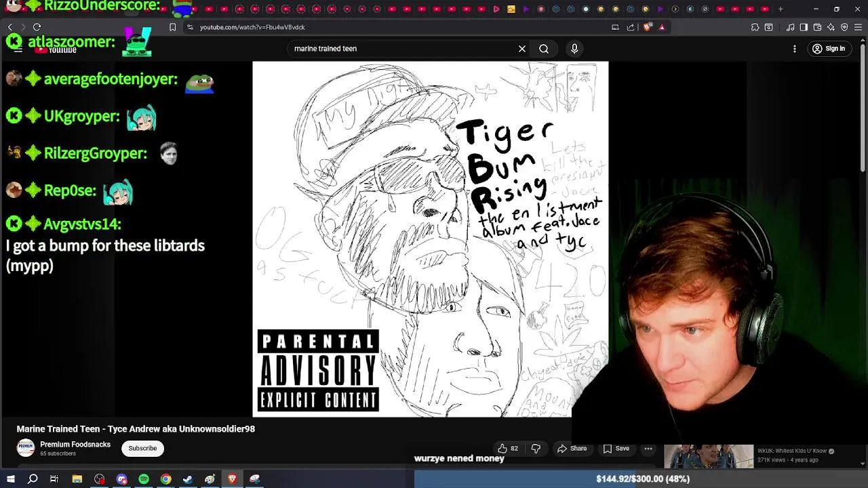868x488 pixels.
Task: Click the Tiger Bum Rising video player
Action: (430, 239)
